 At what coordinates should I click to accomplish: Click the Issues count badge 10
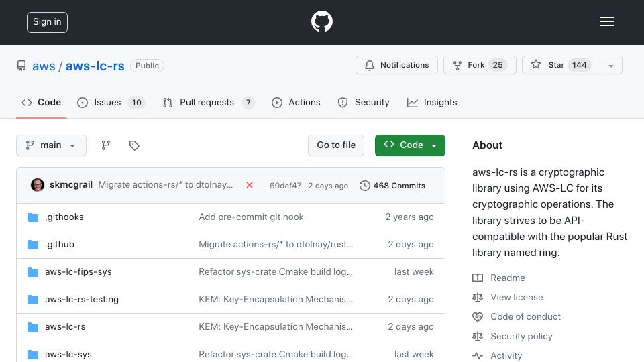click(136, 103)
